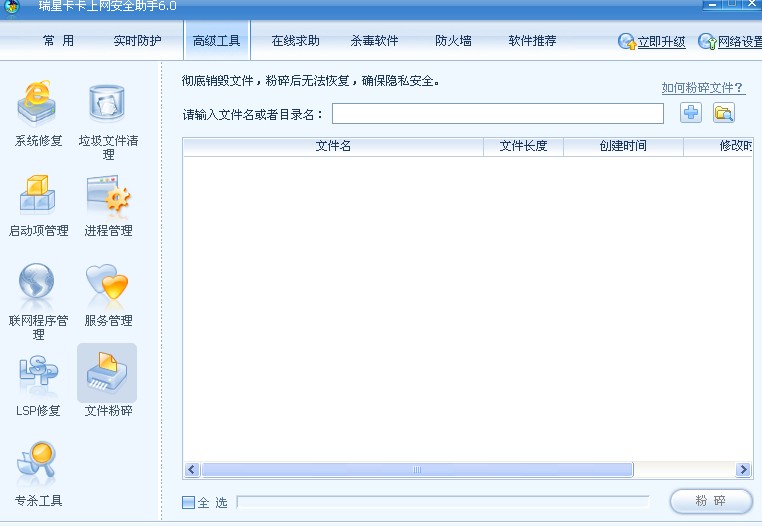Image resolution: width=762 pixels, height=526 pixels.
Task: Click the 立即升级 link
Action: [661, 42]
